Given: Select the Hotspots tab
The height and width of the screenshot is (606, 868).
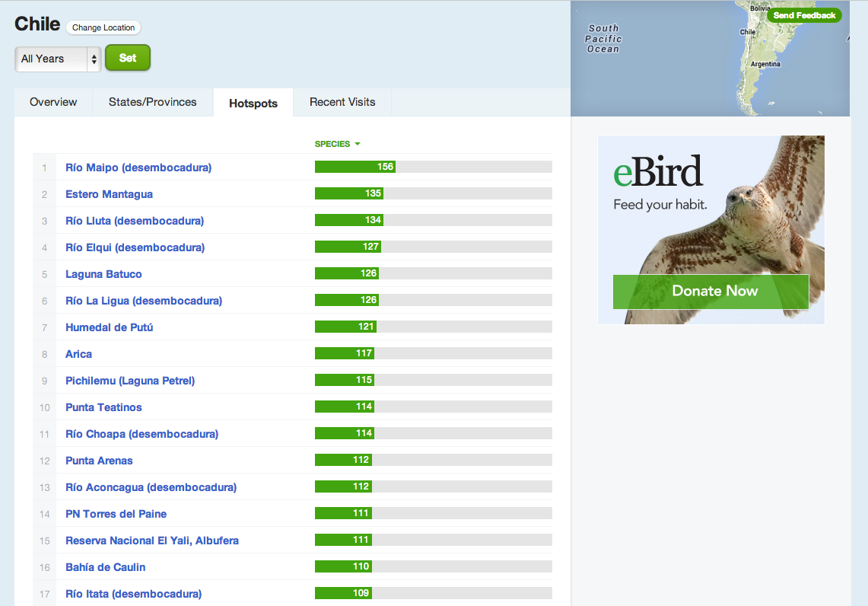Looking at the screenshot, I should (x=253, y=101).
